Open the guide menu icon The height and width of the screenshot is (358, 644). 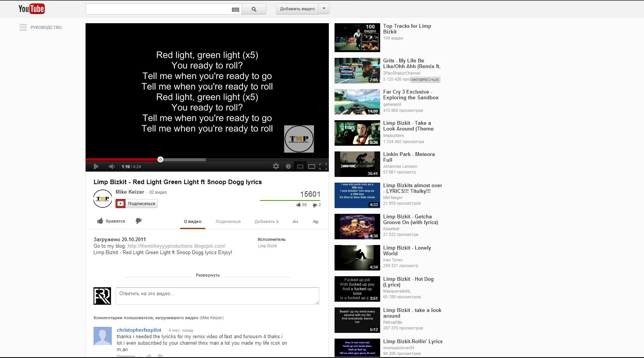(x=23, y=27)
